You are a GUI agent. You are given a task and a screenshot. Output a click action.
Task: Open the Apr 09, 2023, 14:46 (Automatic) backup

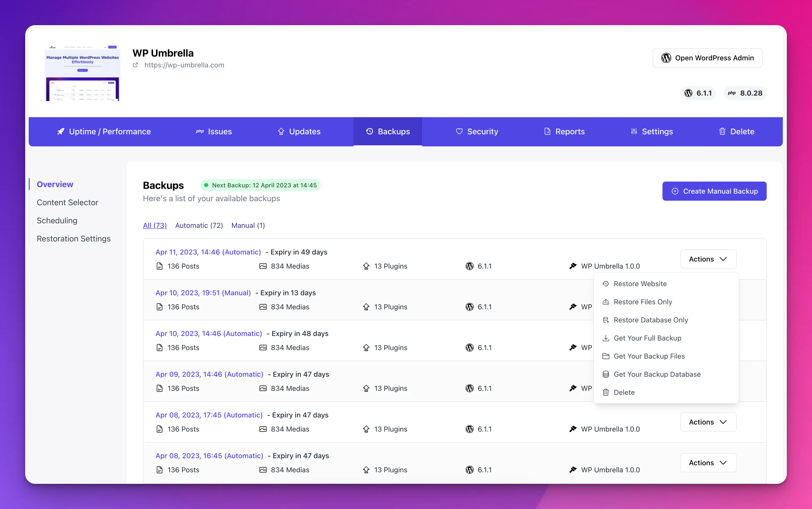pos(209,374)
